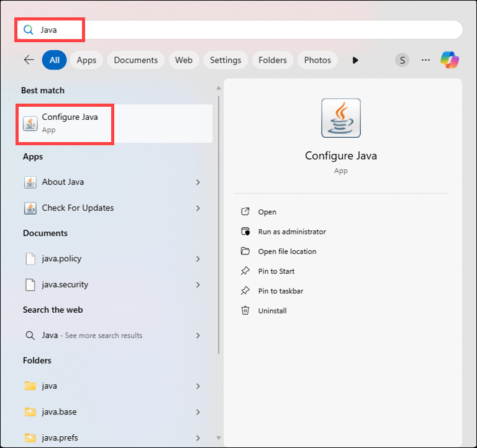Switch to the Settings filter tab
Viewport: 477px width, 448px height.
pyautogui.click(x=225, y=60)
